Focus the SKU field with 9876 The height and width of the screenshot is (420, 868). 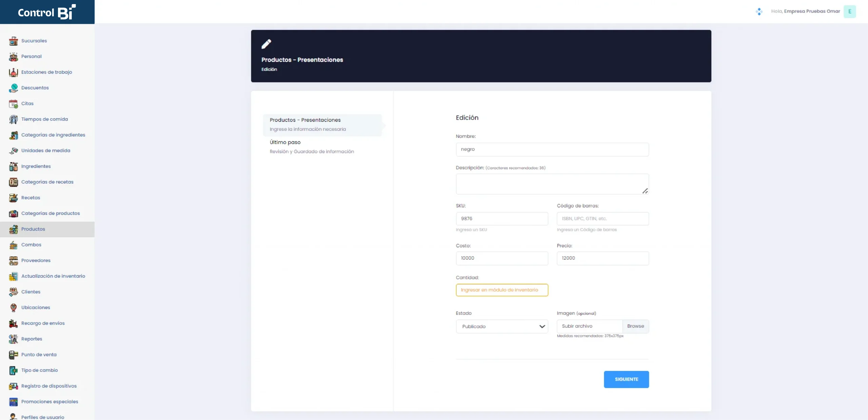(x=502, y=219)
